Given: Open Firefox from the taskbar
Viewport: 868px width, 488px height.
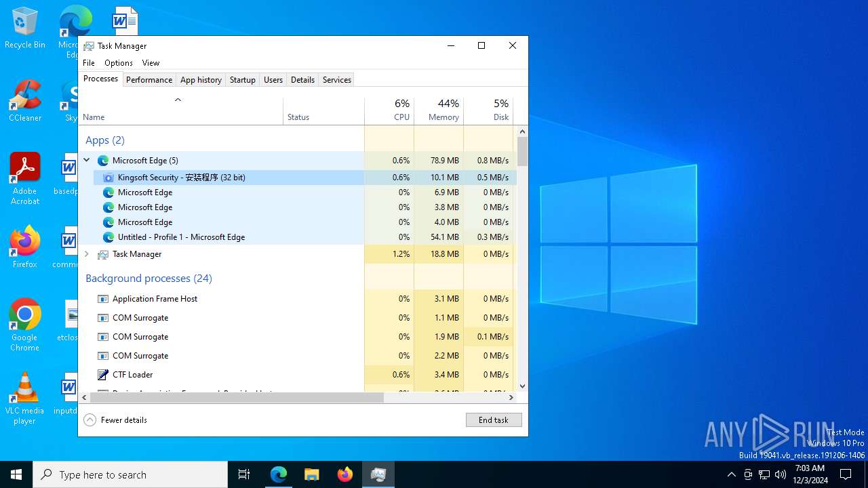Looking at the screenshot, I should 345,474.
